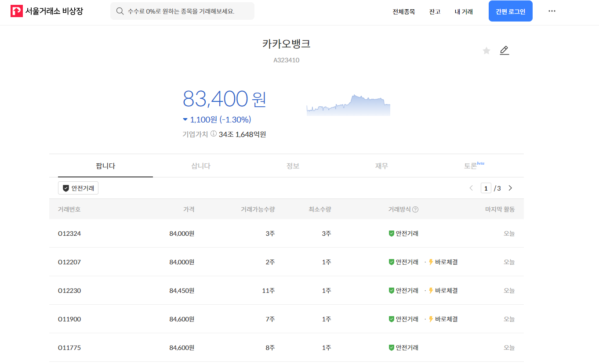Open listing O11900

tap(287, 319)
